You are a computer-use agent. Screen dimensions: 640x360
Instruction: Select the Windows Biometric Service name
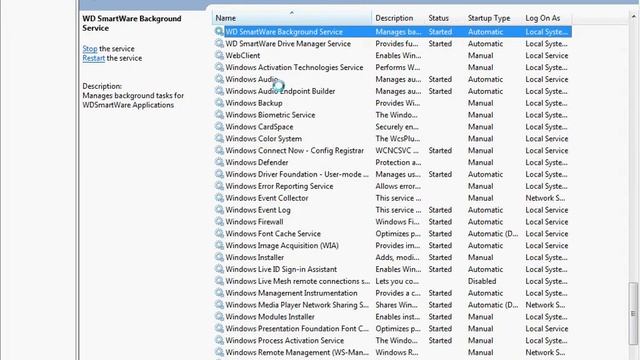pos(270,115)
